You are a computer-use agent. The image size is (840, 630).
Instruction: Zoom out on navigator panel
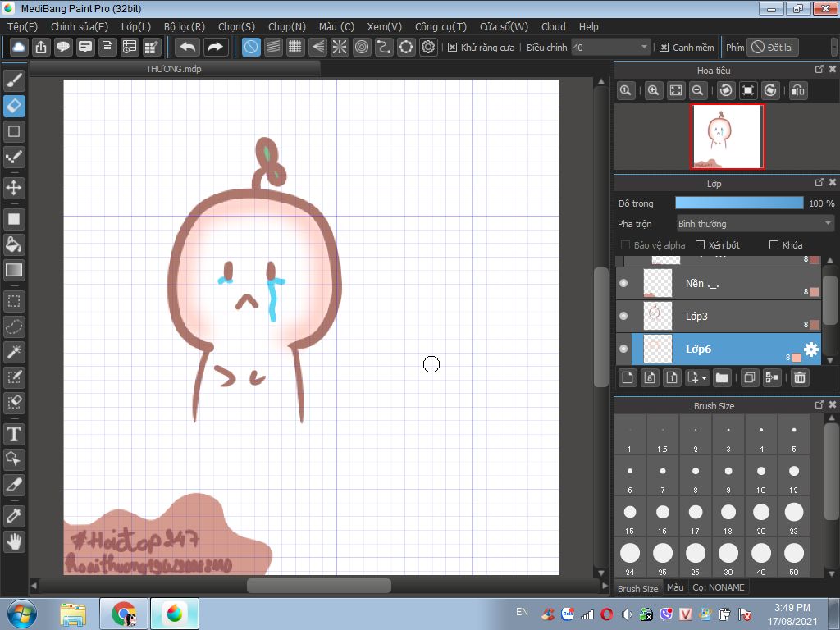697,90
